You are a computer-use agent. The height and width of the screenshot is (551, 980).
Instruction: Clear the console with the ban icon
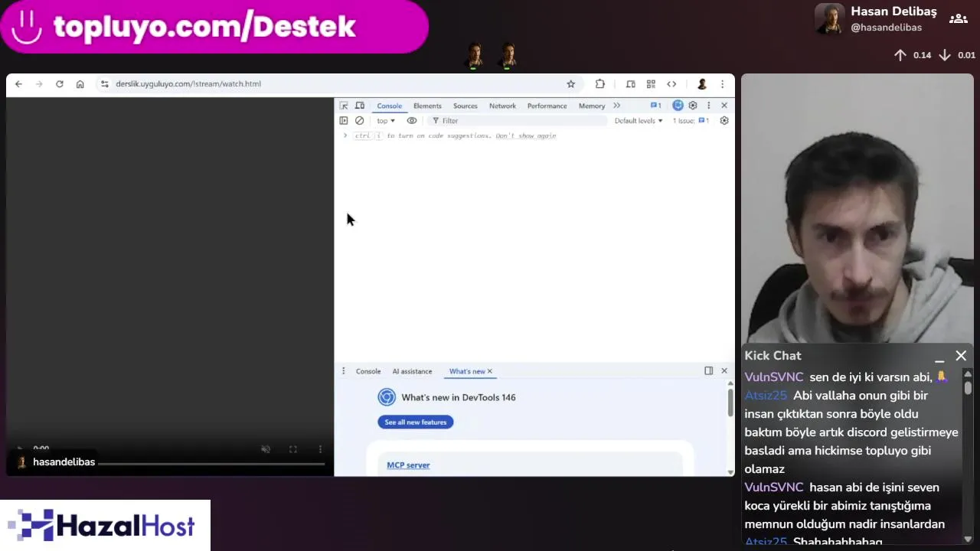(359, 121)
